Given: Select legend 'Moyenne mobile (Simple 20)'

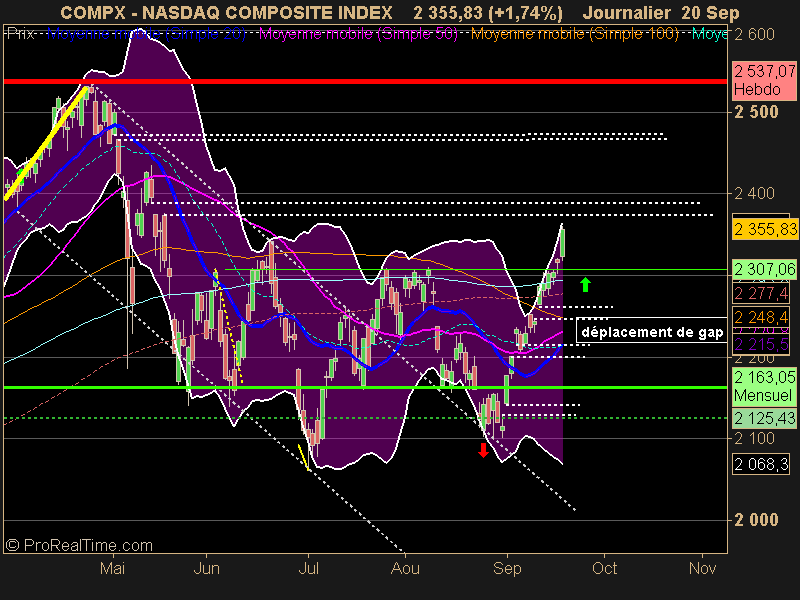Looking at the screenshot, I should pos(146,34).
